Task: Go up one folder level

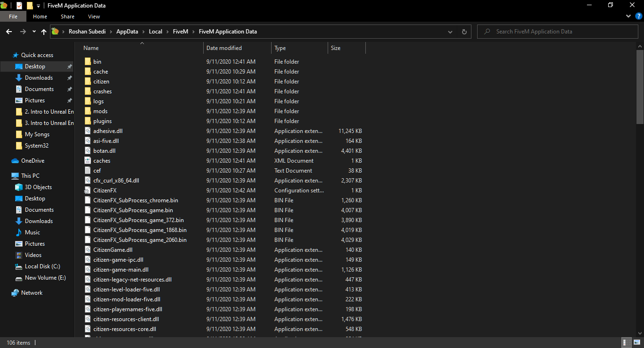Action: 44,32
